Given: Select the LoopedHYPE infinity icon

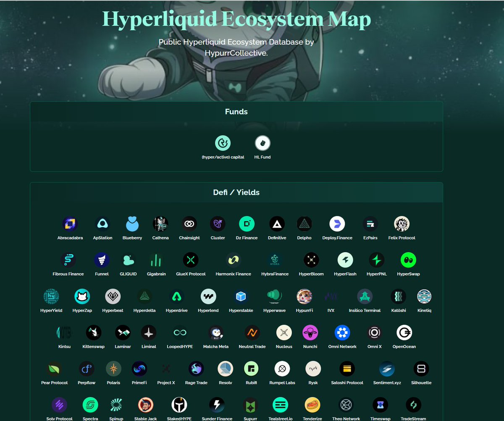Looking at the screenshot, I should (x=180, y=333).
